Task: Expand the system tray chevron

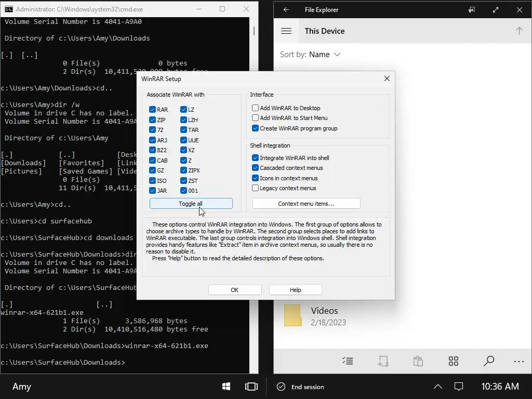Action: tap(438, 387)
